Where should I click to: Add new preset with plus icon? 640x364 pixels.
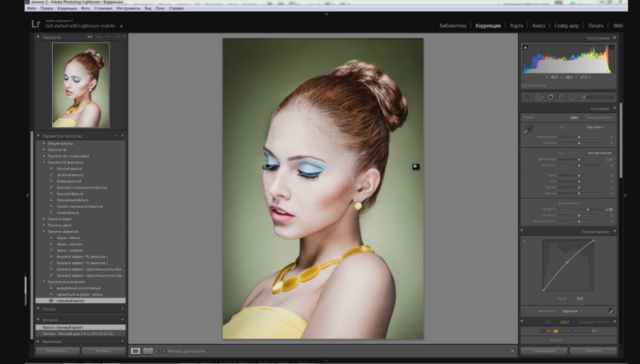click(122, 136)
